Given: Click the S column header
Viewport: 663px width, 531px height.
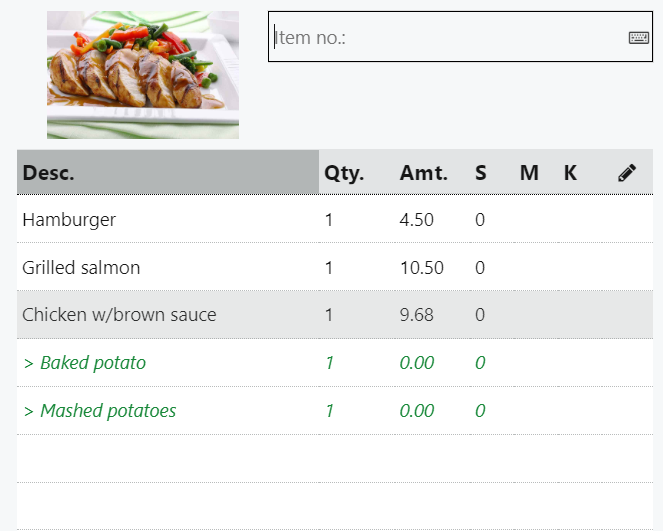Looking at the screenshot, I should [481, 173].
